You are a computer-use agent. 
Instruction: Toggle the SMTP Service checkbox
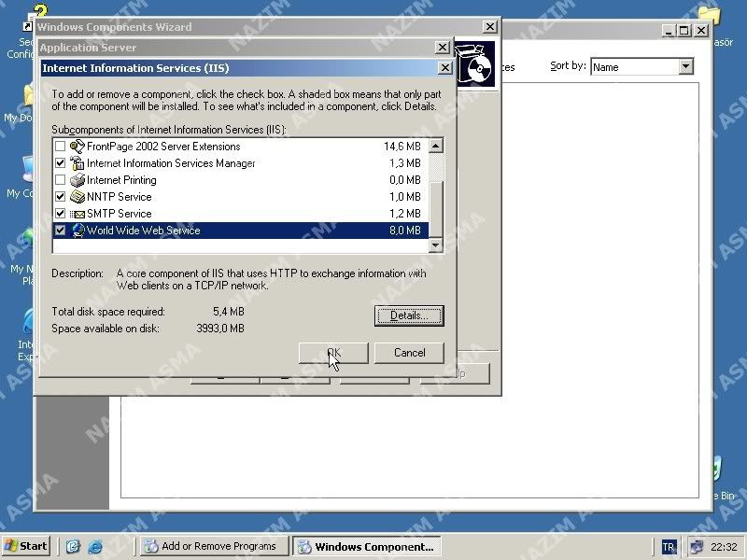click(x=60, y=214)
